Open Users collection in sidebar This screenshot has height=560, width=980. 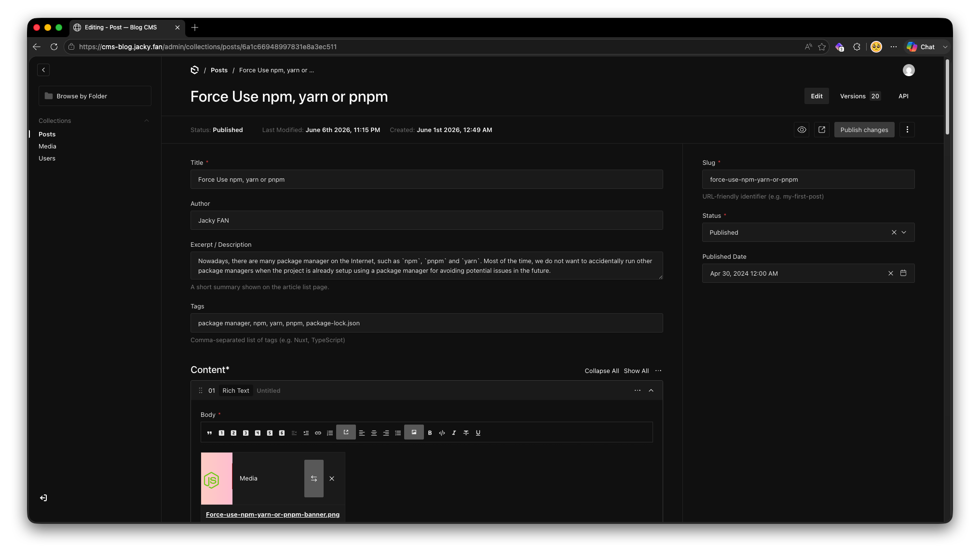[47, 158]
